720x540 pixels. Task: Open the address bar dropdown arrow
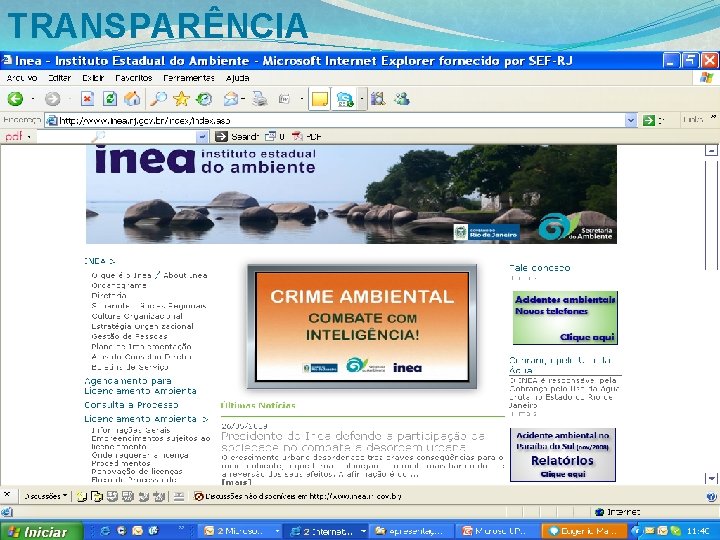(x=631, y=120)
